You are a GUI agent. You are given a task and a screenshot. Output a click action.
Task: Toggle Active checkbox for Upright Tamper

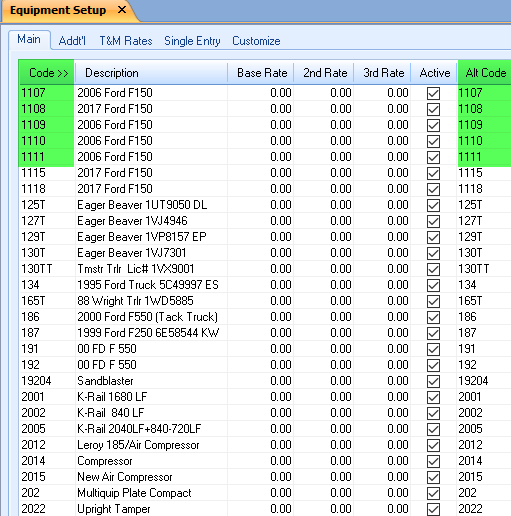point(433,509)
